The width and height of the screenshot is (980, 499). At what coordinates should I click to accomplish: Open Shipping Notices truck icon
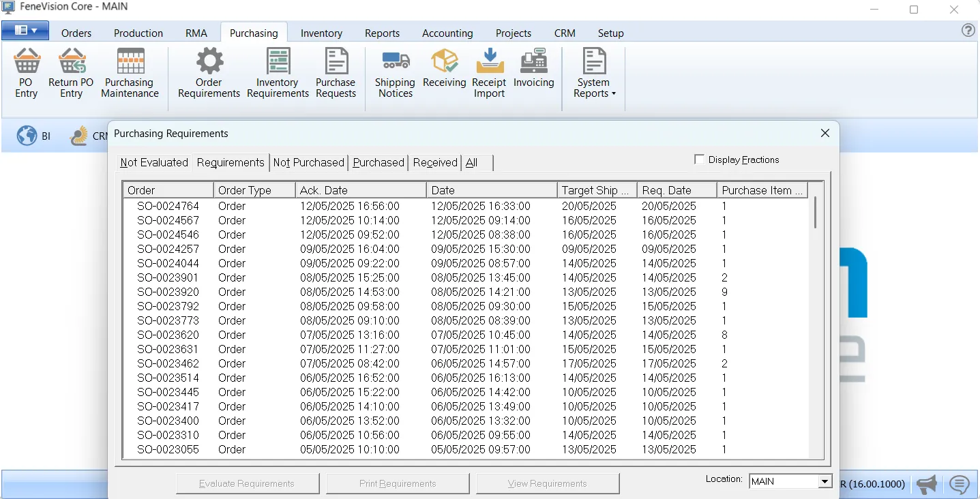coord(396,61)
